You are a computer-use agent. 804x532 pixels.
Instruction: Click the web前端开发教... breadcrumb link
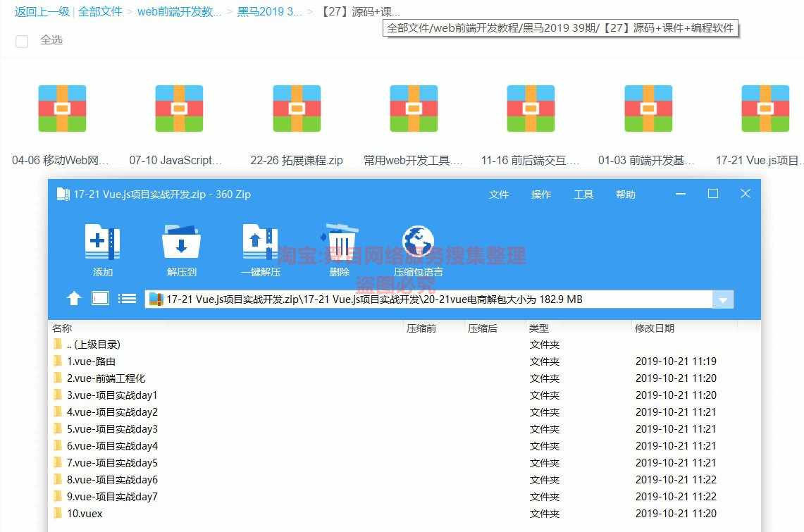179,12
